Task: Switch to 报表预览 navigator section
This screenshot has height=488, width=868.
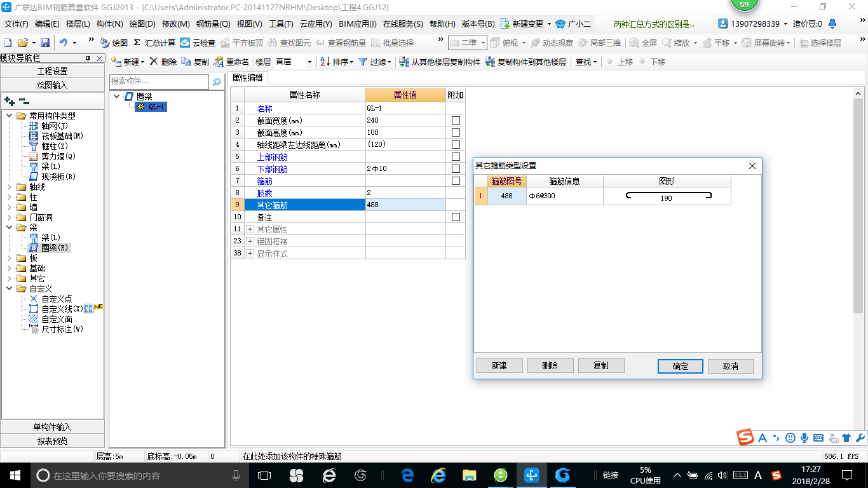Action: tap(52, 440)
